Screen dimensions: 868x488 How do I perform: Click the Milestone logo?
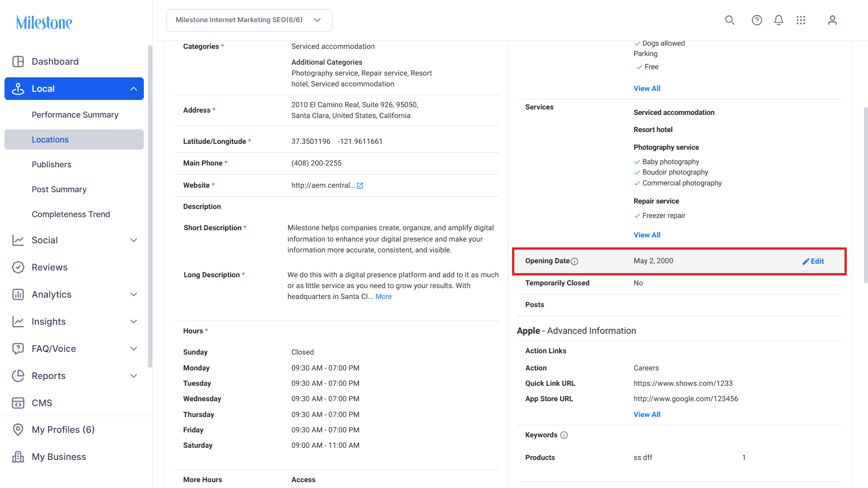point(44,22)
